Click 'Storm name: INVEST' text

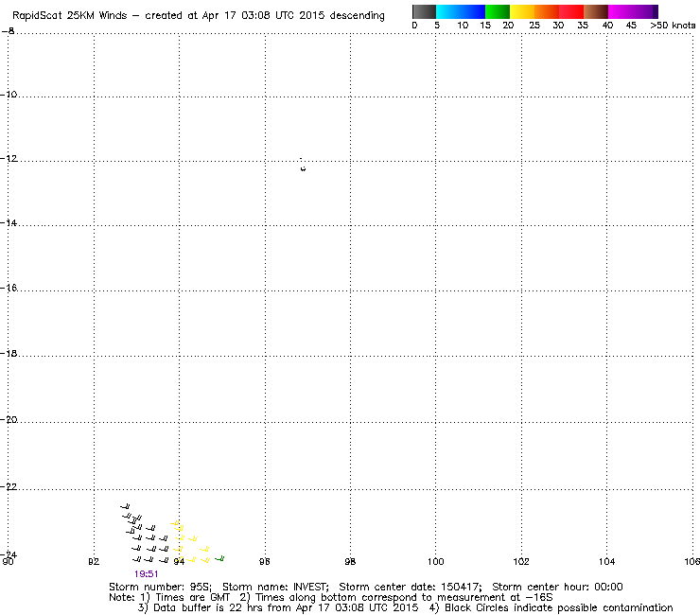coord(275,587)
